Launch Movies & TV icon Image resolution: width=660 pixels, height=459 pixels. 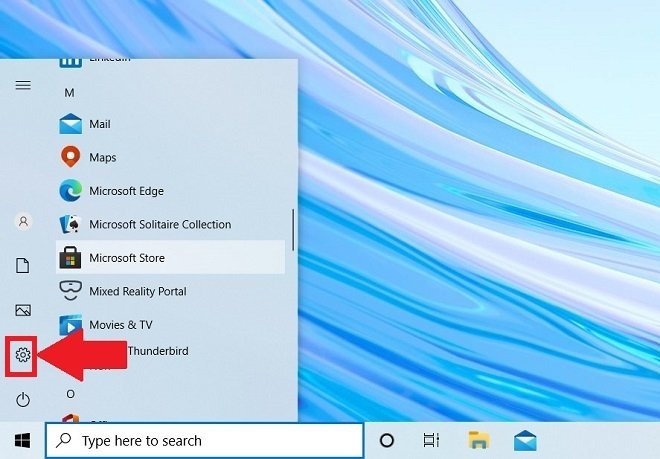coord(70,324)
